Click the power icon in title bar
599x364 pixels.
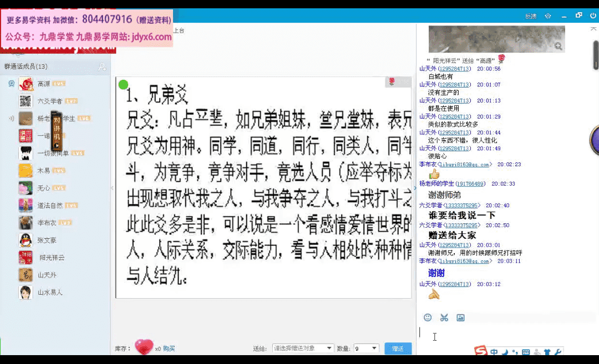[x=593, y=16]
